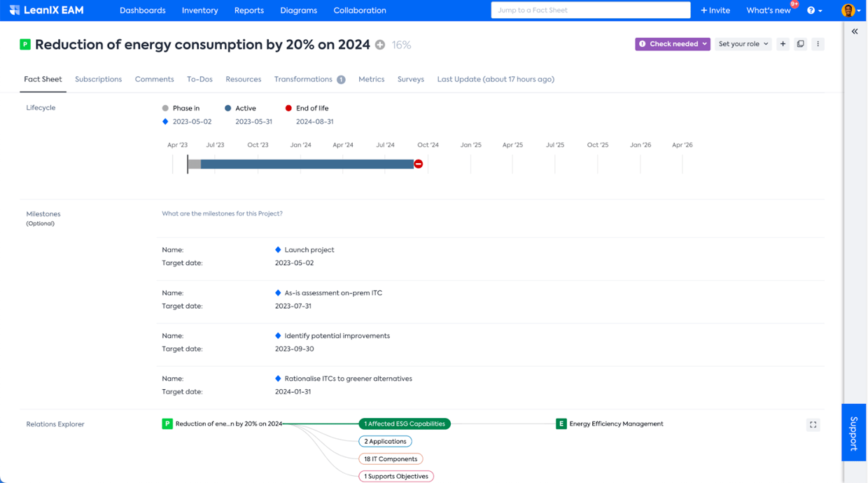Open the Transformations tab
Screen dimensions: 868x483
click(x=303, y=79)
